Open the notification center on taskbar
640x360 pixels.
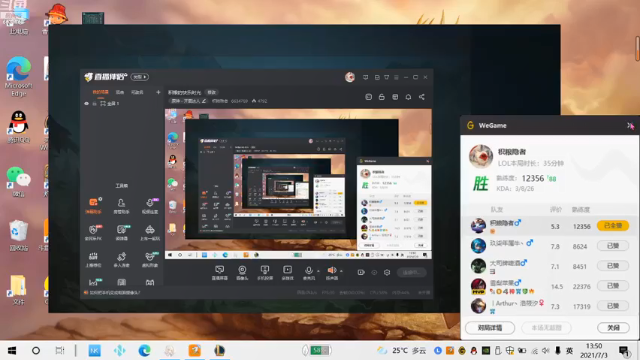[624, 351]
